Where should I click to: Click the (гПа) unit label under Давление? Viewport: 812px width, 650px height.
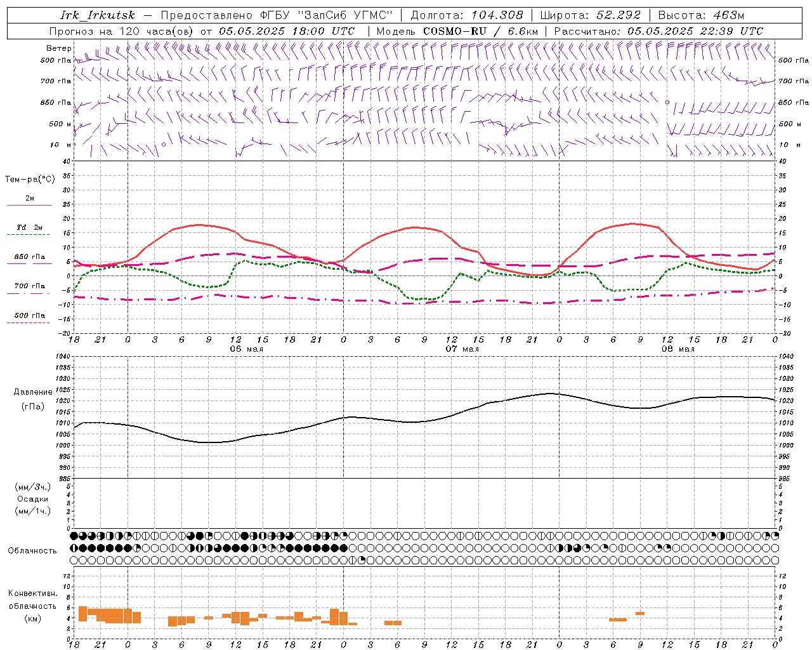point(33,407)
